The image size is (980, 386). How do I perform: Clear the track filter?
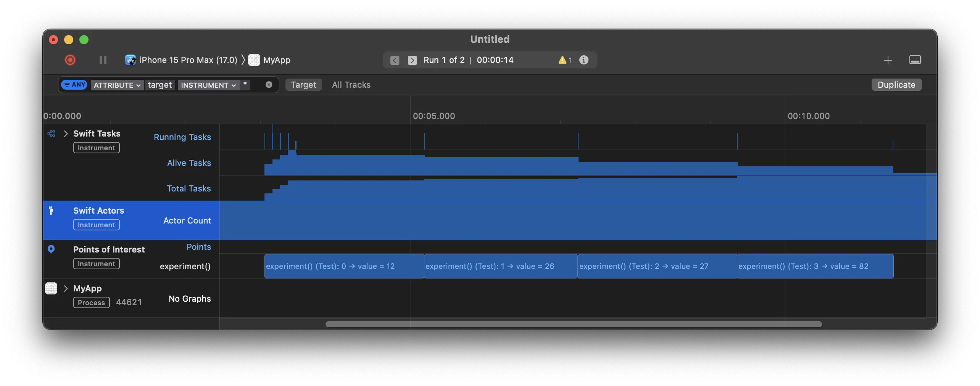pyautogui.click(x=269, y=85)
